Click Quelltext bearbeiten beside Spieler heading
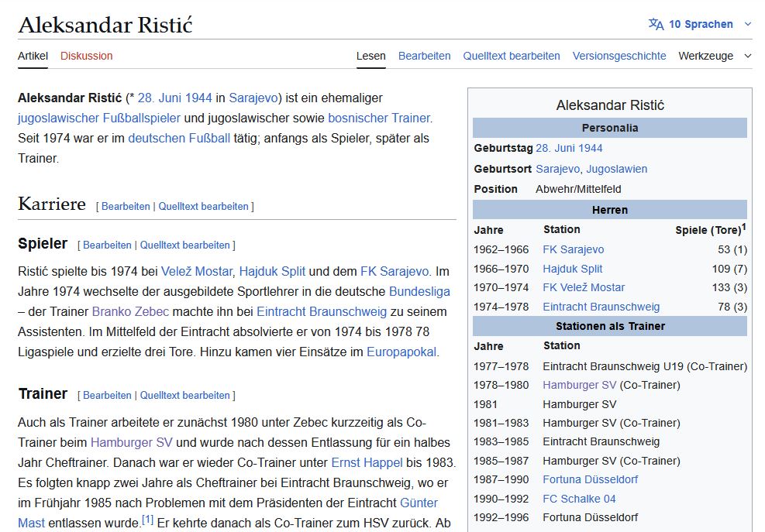Viewport: 765px width, 532px height. click(184, 245)
